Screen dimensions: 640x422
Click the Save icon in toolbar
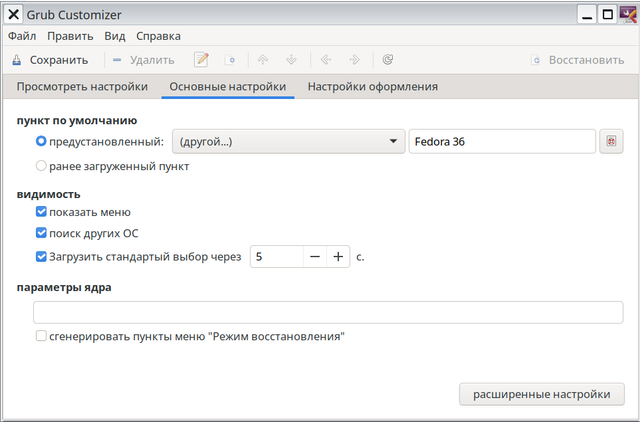(16, 60)
